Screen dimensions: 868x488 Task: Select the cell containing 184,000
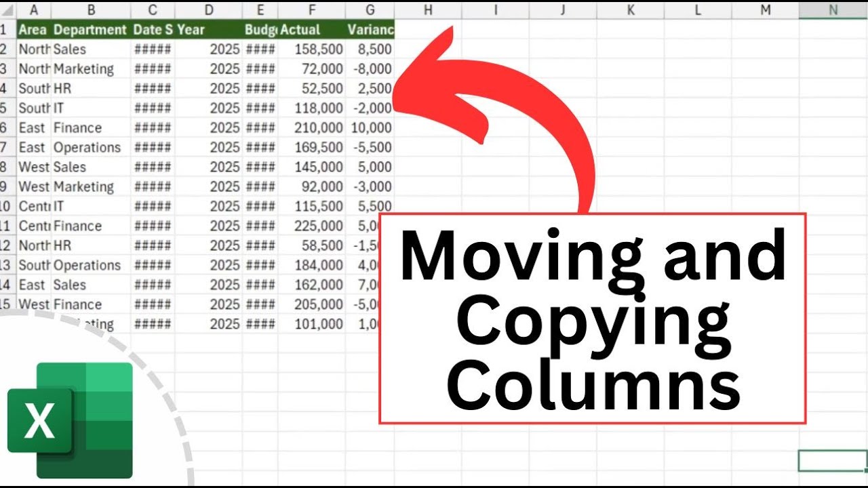[x=311, y=265]
